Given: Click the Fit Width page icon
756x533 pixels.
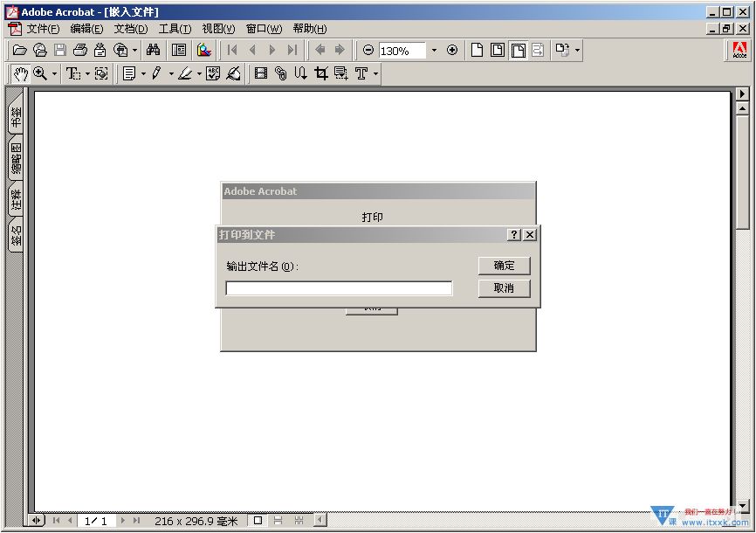Looking at the screenshot, I should tap(519, 50).
